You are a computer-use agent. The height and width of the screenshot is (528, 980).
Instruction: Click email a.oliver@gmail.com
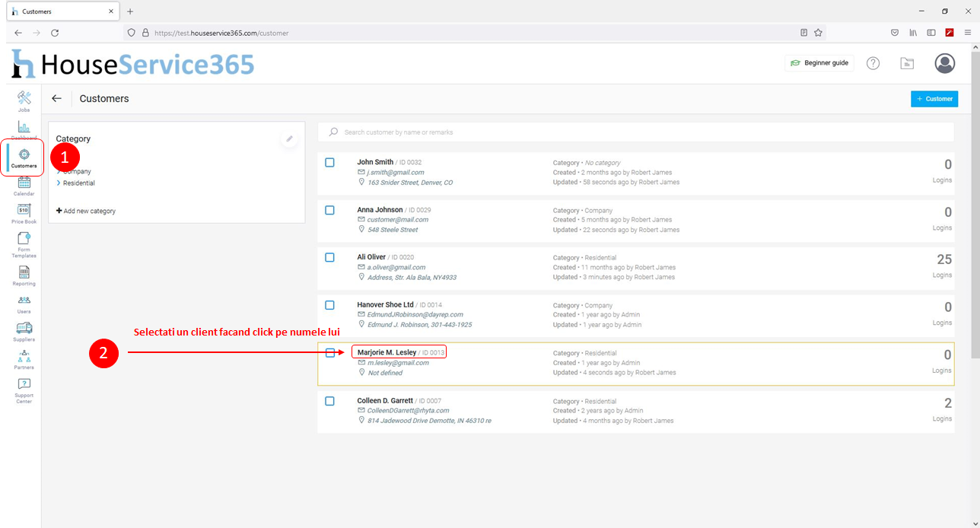(x=396, y=267)
